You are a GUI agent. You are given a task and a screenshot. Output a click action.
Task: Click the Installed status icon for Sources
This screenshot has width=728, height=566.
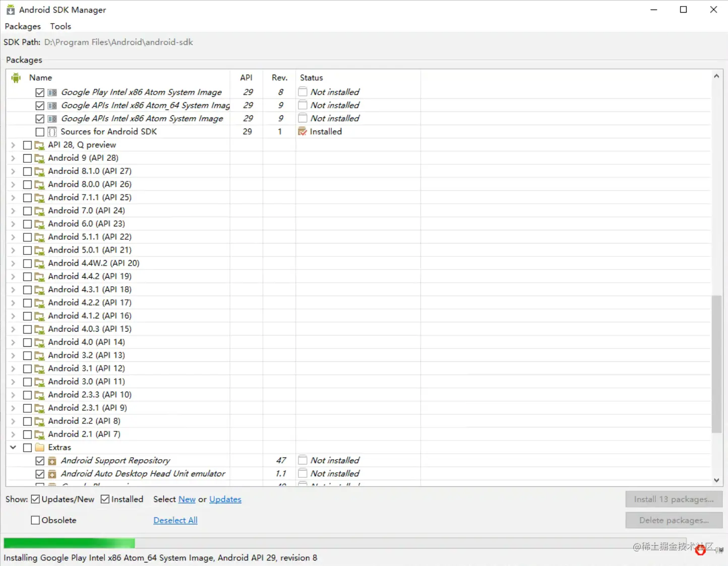[x=302, y=132]
